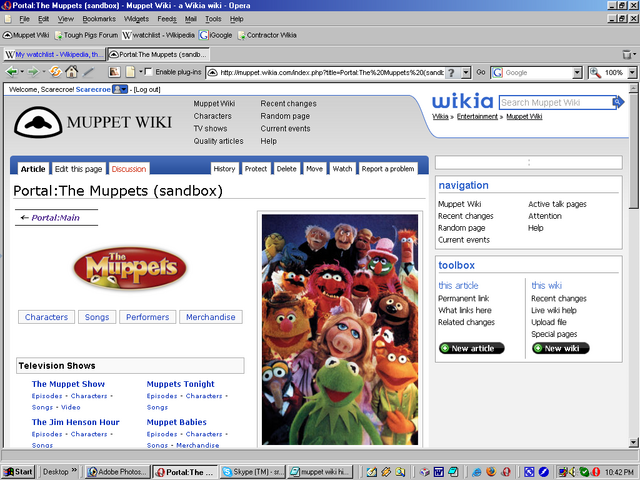The width and height of the screenshot is (640, 480).
Task: Open the Tools menu
Action: [x=213, y=19]
